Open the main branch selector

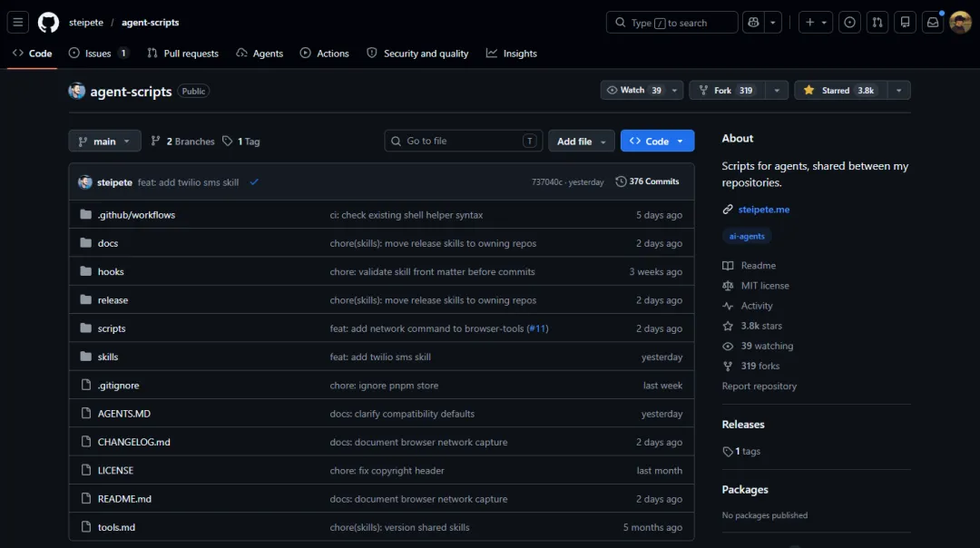(x=104, y=142)
